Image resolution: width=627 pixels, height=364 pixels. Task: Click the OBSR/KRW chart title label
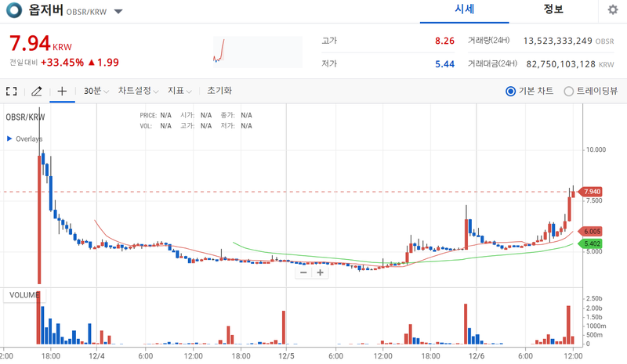25,117
